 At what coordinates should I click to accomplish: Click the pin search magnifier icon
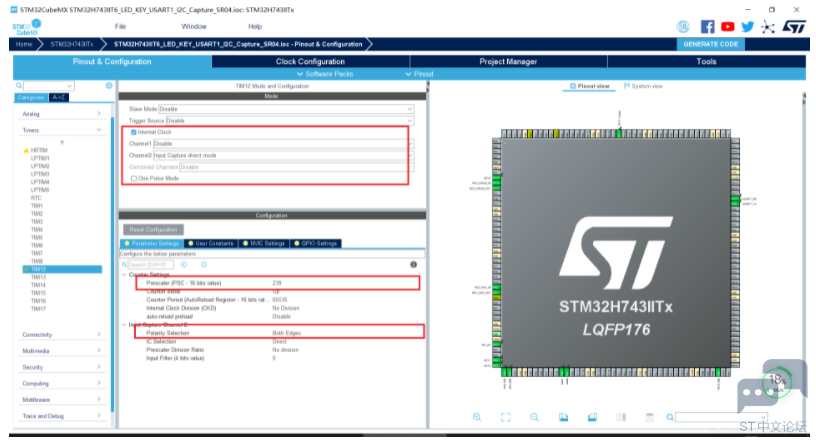tap(670, 418)
